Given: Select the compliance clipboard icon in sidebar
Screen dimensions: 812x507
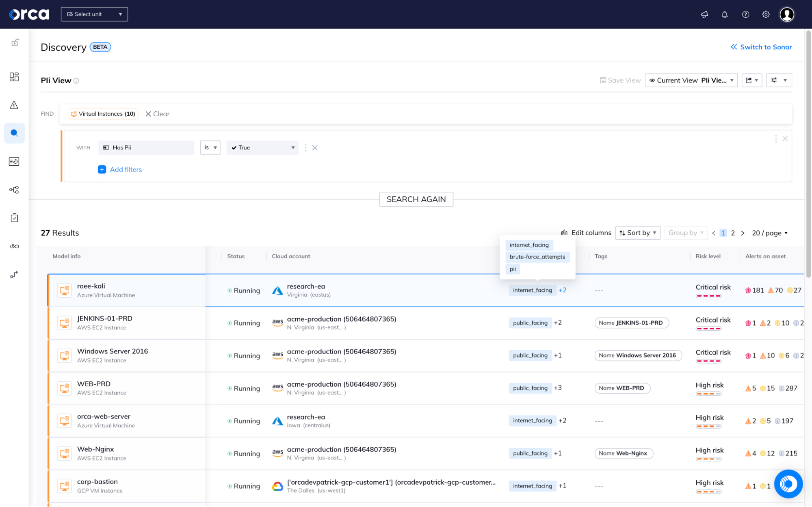Looking at the screenshot, I should coord(14,218).
